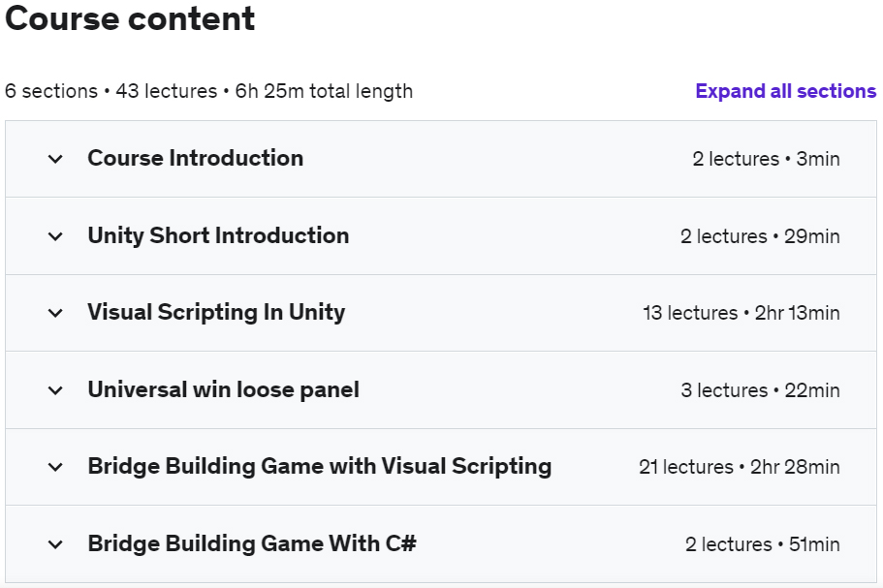Select the Course Introduction section title

(x=196, y=158)
